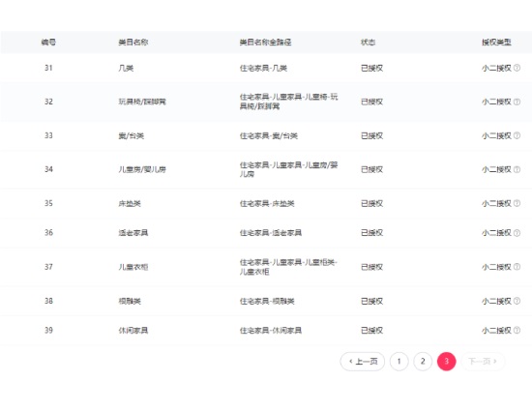532x411 pixels.
Task: Open page 1 of the table
Action: [399, 362]
